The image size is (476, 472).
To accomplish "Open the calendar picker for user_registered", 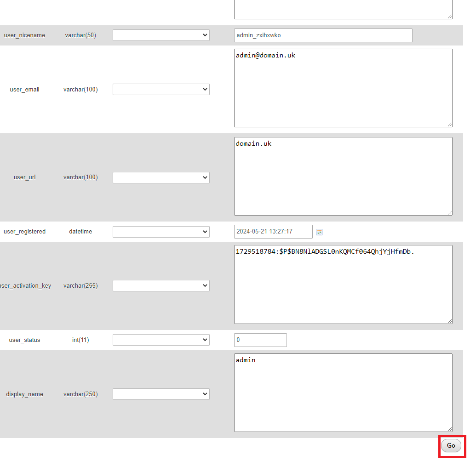I will pos(319,232).
